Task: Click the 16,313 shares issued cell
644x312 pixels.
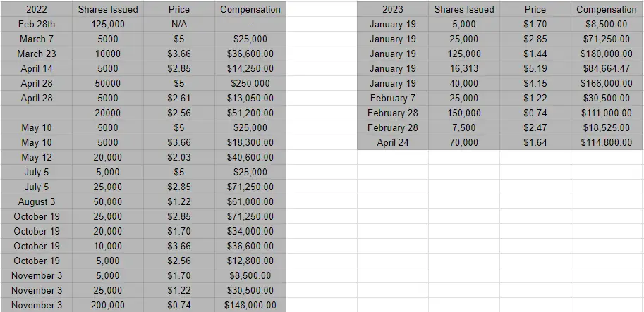Action: click(463, 69)
